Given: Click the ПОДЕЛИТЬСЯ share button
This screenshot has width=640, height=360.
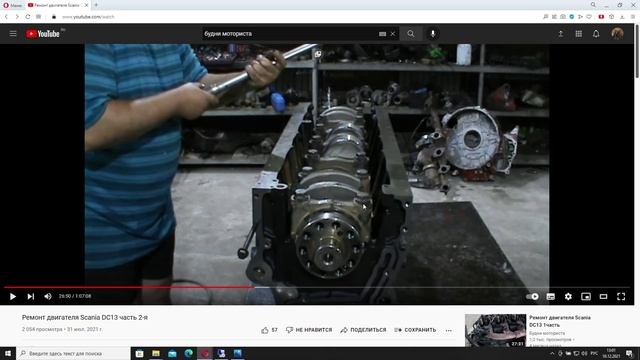Looking at the screenshot, I should click(x=363, y=330).
